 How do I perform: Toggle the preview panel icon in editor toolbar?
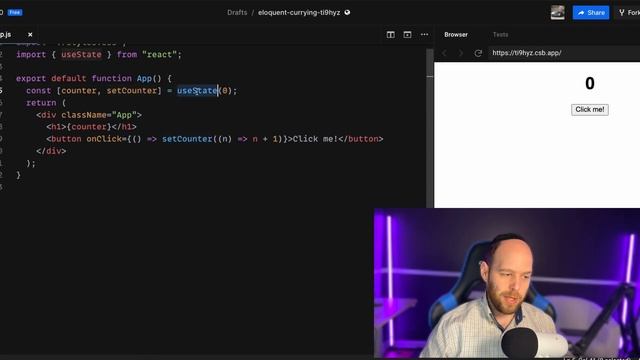point(407,35)
